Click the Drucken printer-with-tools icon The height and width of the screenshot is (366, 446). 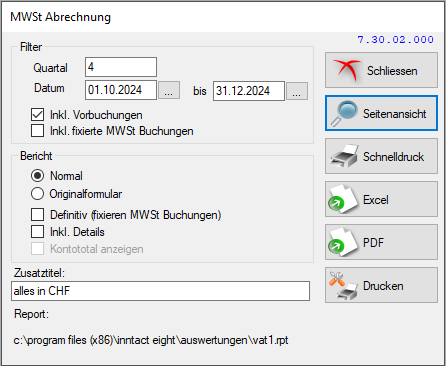point(343,285)
